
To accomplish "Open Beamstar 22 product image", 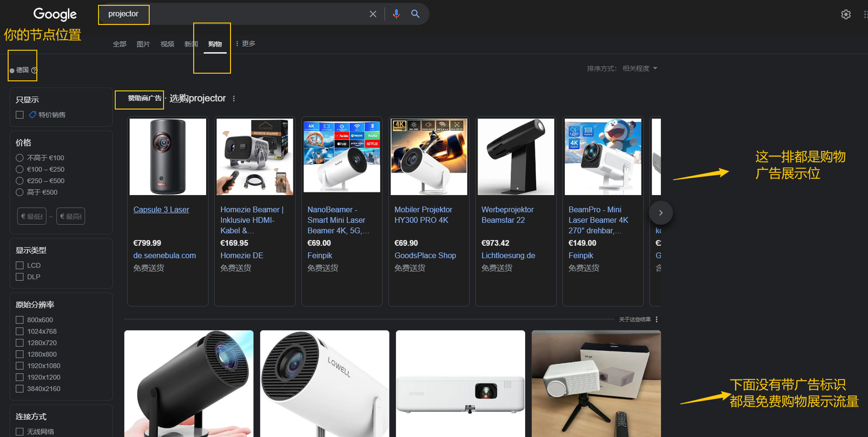I will pos(516,157).
